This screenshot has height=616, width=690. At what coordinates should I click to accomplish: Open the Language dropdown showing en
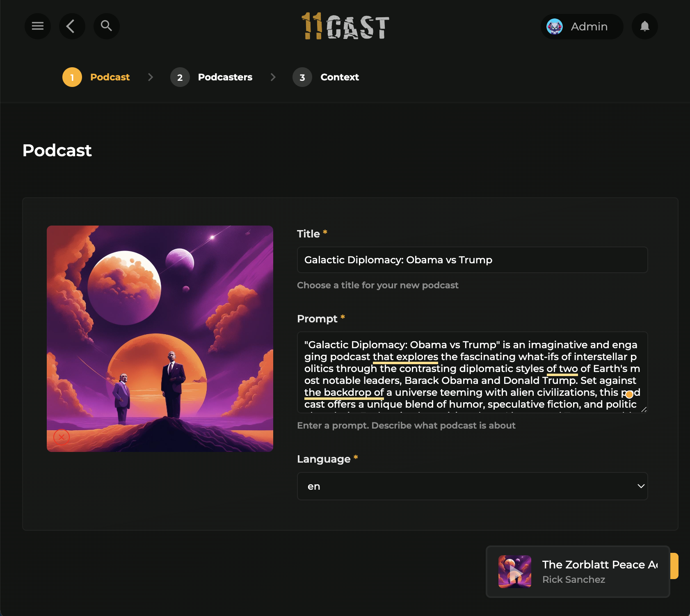pos(472,486)
